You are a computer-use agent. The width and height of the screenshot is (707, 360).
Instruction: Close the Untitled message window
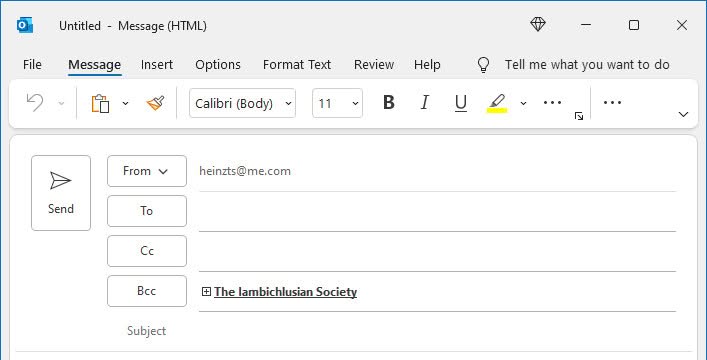(x=682, y=25)
